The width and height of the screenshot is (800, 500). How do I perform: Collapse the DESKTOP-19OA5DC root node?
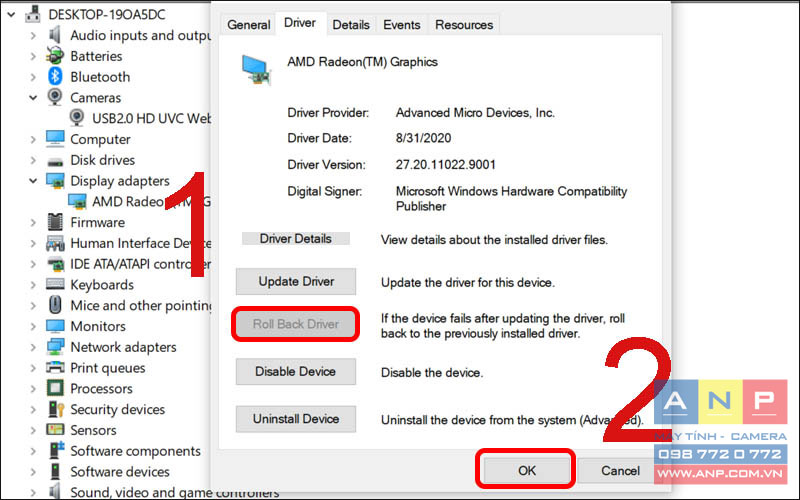[x=11, y=14]
